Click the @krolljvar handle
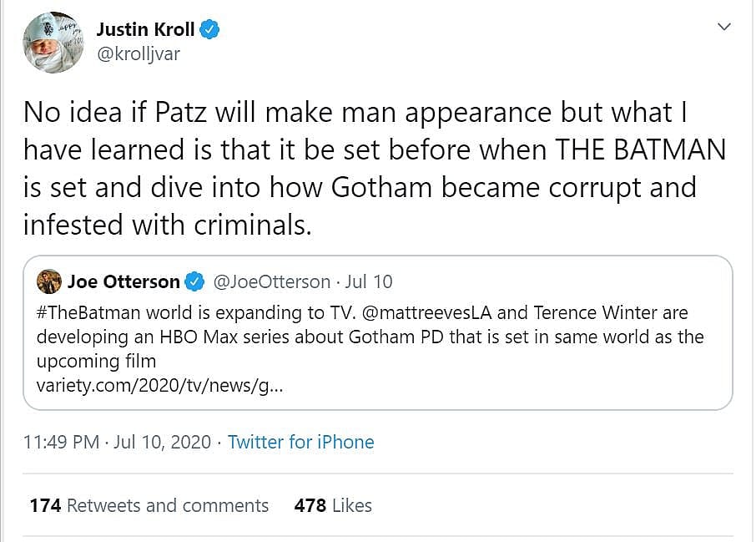Screen dimensions: 756x542 click(138, 54)
